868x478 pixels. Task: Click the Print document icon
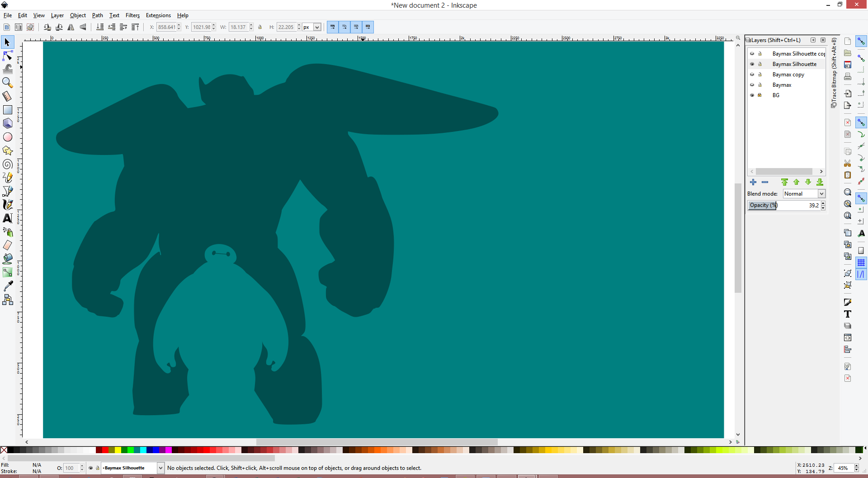(x=848, y=76)
